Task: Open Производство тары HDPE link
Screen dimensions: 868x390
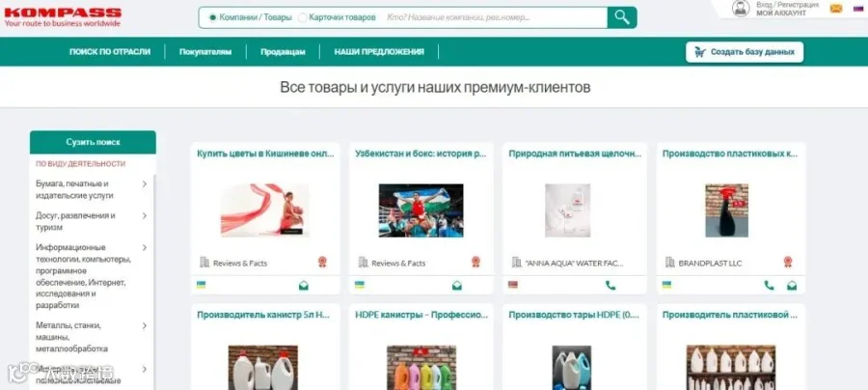Action: 574,315
